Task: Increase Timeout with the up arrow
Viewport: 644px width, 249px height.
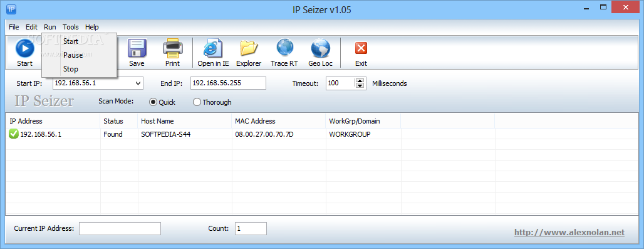Action: tap(360, 80)
